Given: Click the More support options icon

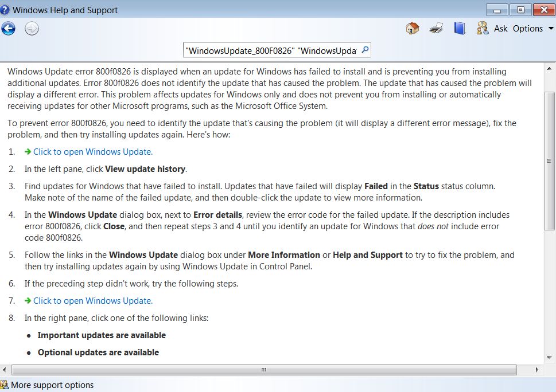Looking at the screenshot, I should click(4, 385).
